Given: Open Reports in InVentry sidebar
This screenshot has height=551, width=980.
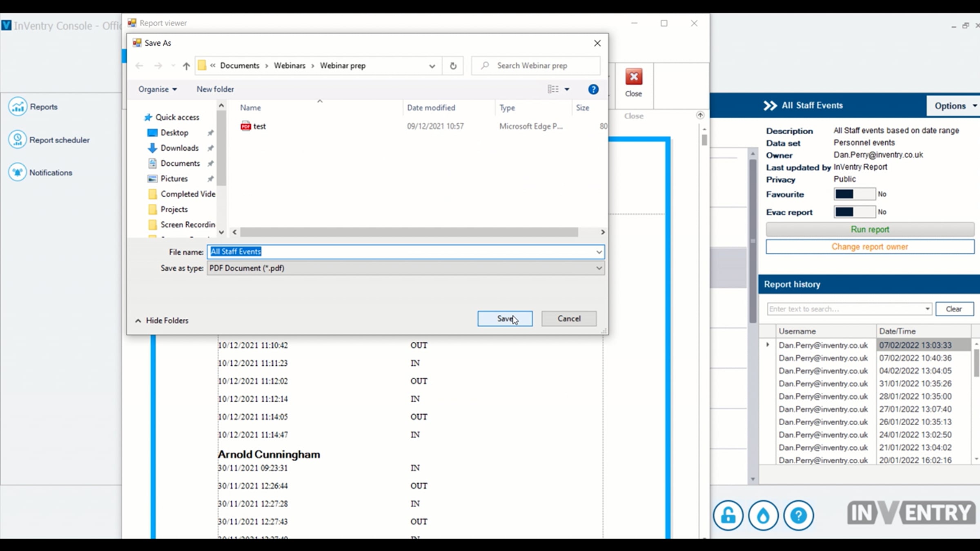Looking at the screenshot, I should (x=33, y=107).
